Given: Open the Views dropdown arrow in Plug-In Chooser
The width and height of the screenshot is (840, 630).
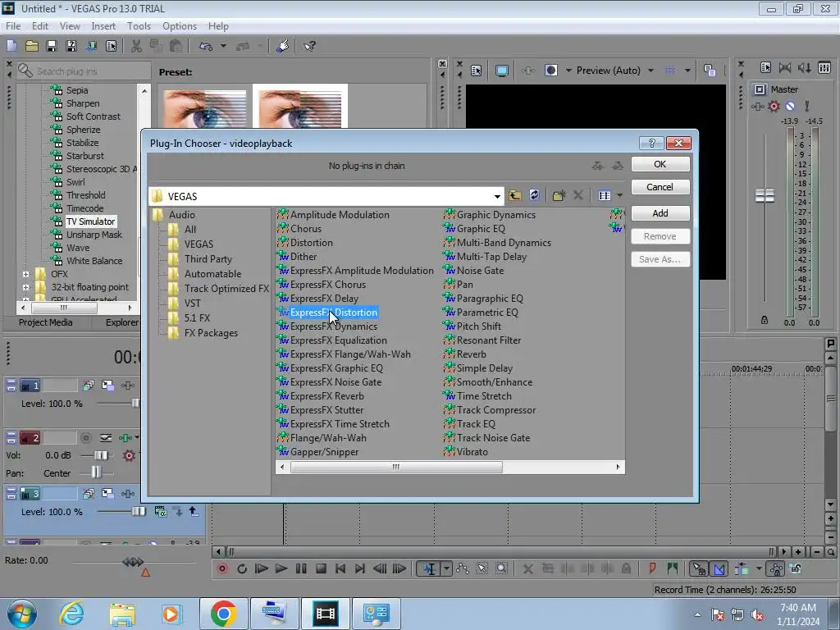Looking at the screenshot, I should coord(620,195).
